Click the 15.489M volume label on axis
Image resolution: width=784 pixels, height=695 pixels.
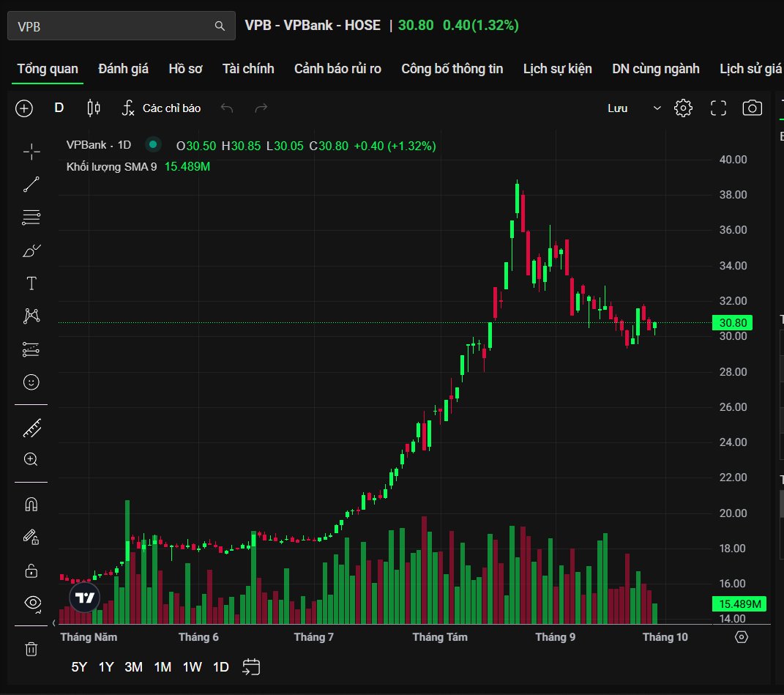point(739,604)
